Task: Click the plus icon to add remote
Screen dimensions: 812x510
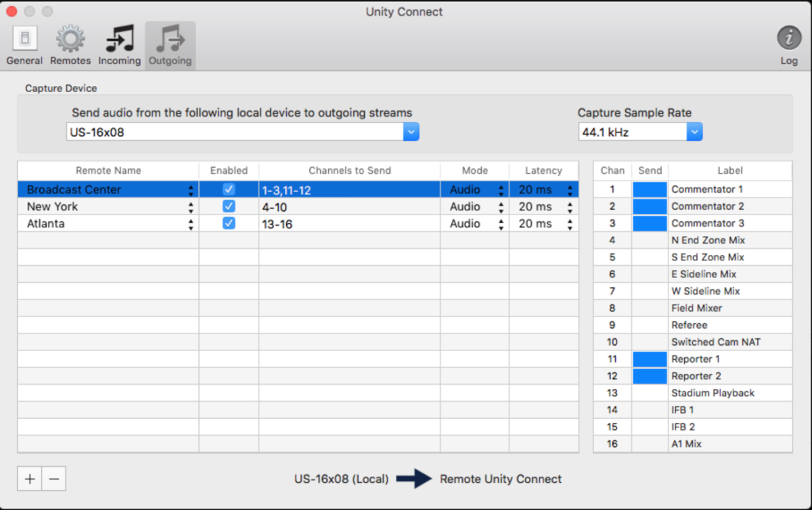Action: 30,479
